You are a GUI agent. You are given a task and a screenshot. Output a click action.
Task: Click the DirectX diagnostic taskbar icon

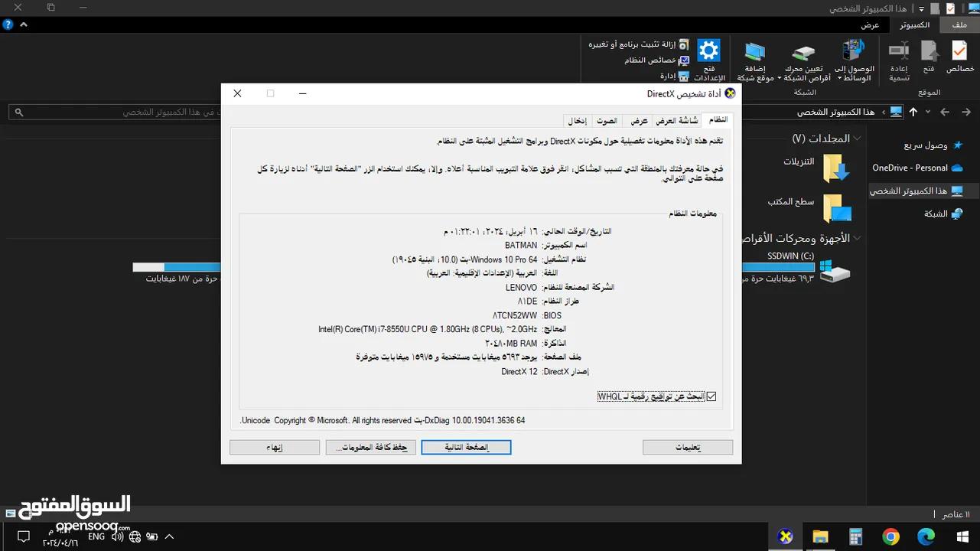pos(785,536)
